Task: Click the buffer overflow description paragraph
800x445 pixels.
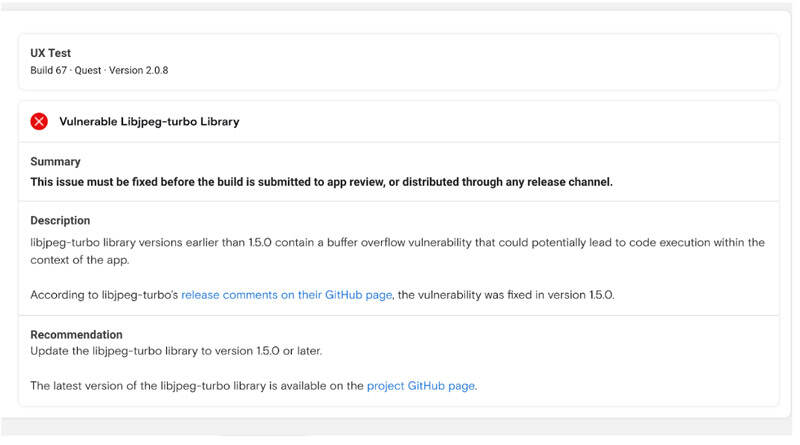Action: 396,242
